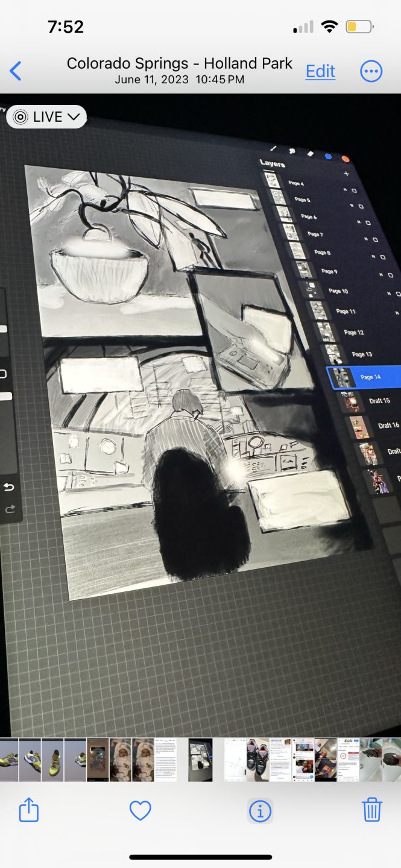The width and height of the screenshot is (401, 868).
Task: Favorite the photo with the heart icon
Action: click(x=140, y=811)
